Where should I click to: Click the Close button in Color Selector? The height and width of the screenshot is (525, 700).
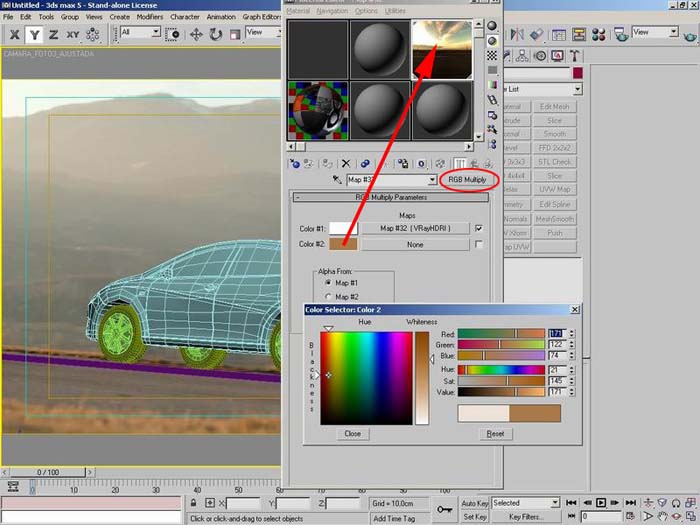point(352,434)
